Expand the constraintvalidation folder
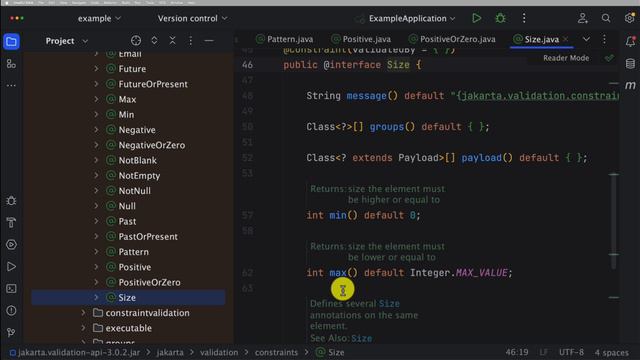Screen dimensions: 640x360 tap(83, 313)
